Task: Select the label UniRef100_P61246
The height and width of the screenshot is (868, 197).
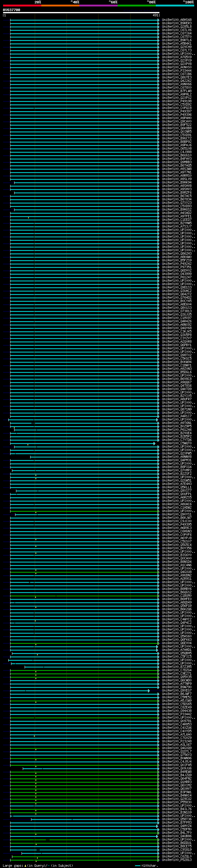Action: 177,430
